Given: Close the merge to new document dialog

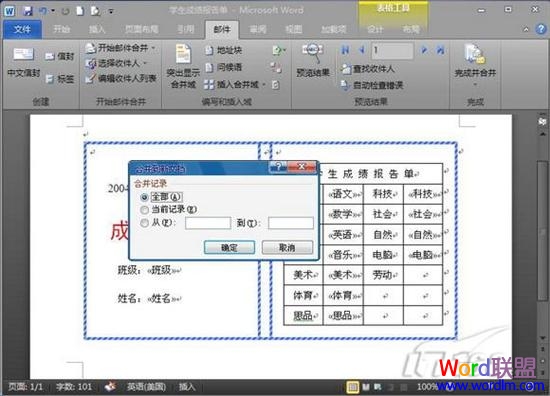Looking at the screenshot, I should click(x=302, y=167).
